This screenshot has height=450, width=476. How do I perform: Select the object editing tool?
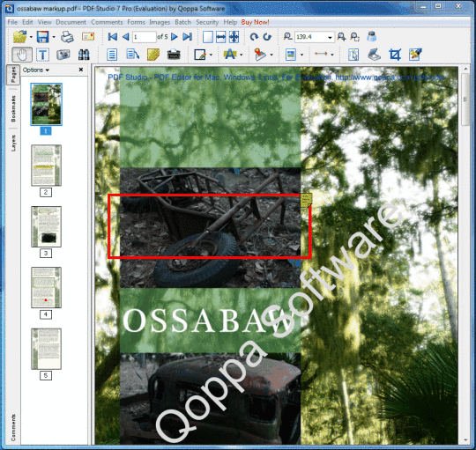point(353,55)
